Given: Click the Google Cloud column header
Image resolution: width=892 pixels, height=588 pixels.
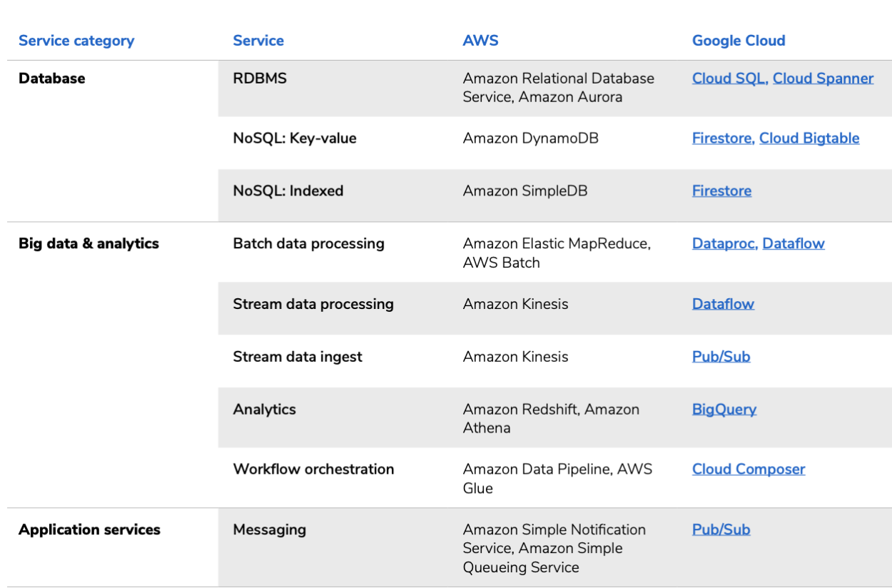Looking at the screenshot, I should click(739, 41).
